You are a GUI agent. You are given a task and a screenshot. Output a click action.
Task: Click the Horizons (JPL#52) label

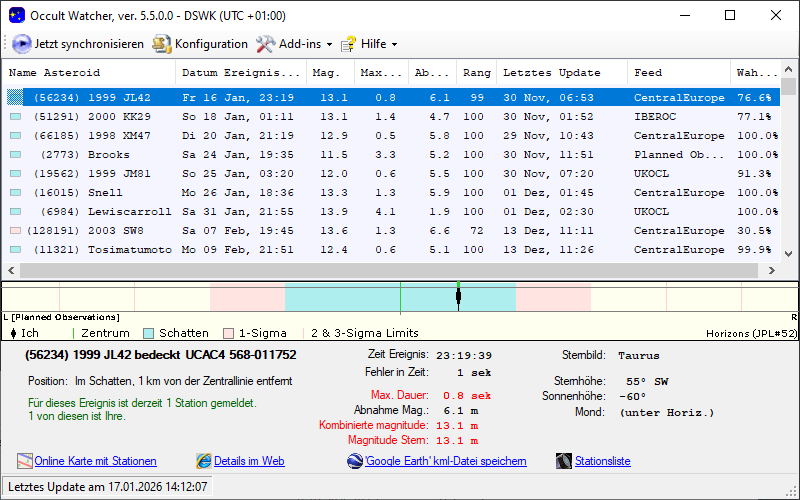[751, 334]
